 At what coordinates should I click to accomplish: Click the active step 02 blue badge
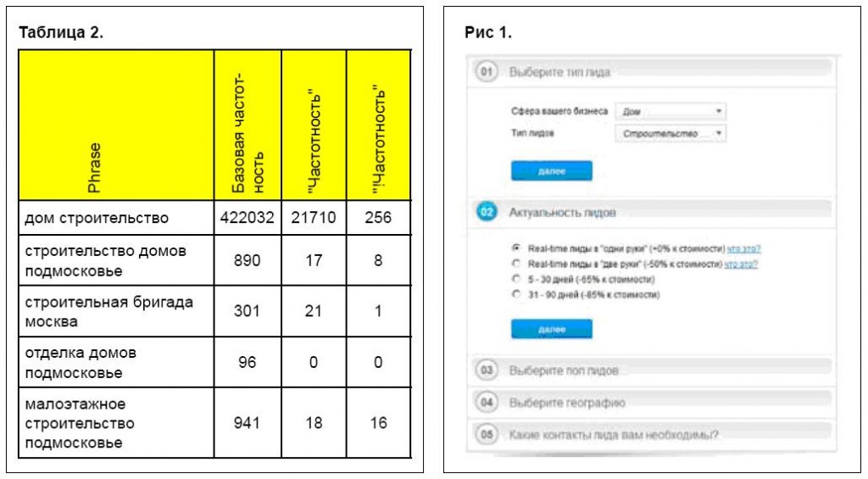pyautogui.click(x=487, y=212)
